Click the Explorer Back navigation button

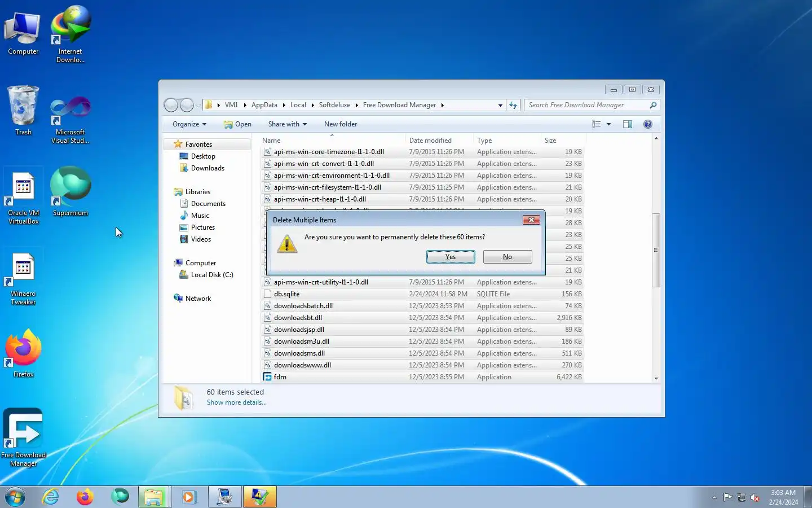(x=171, y=105)
